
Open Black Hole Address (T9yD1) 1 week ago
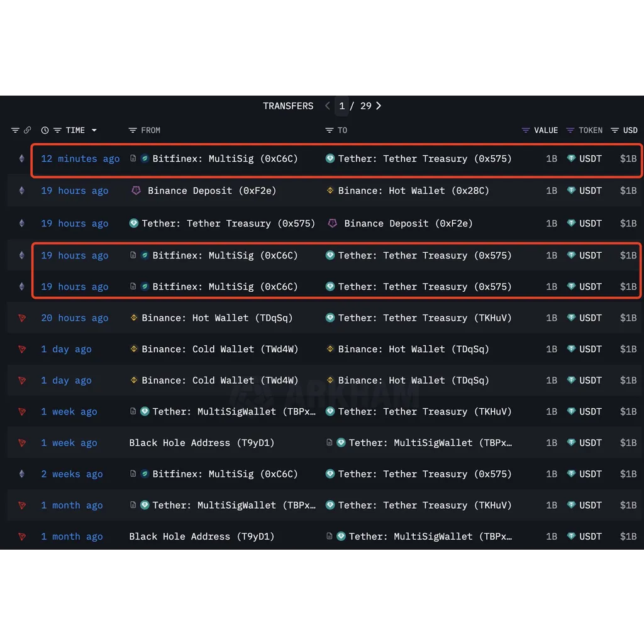[x=202, y=443]
